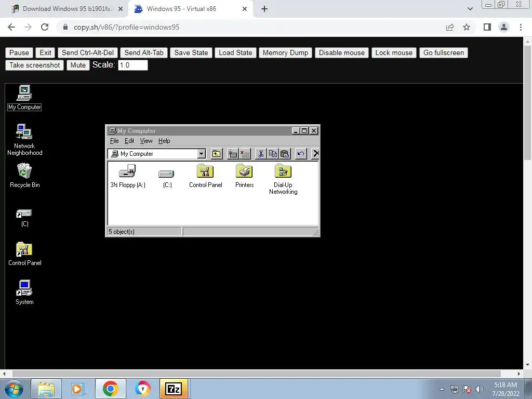Open the Edit menu in My Computer

(129, 141)
